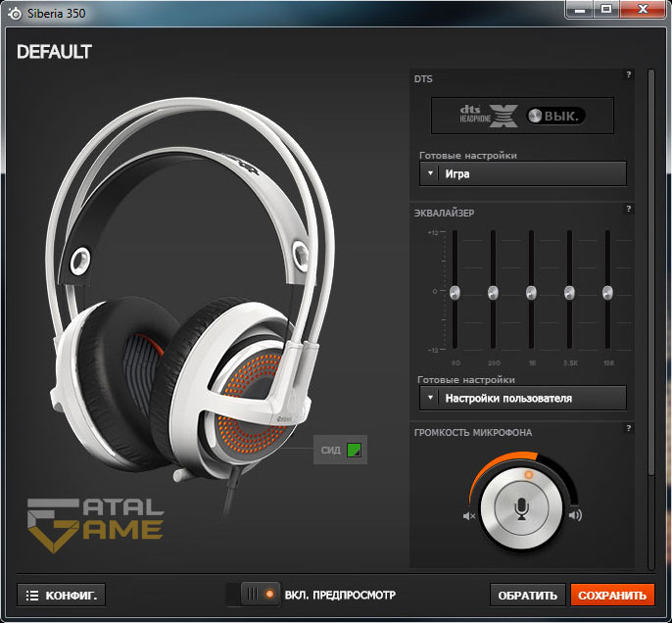Minimize the Siberia 350 window
This screenshot has height=623, width=672.
[580, 10]
